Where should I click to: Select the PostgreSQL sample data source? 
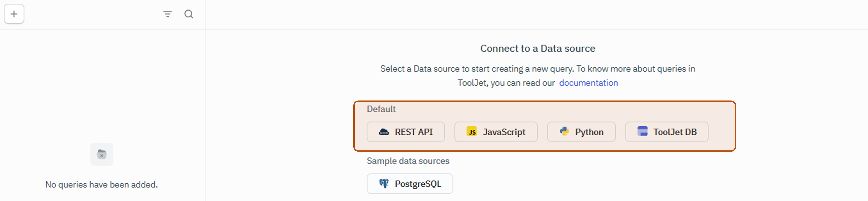coord(410,184)
